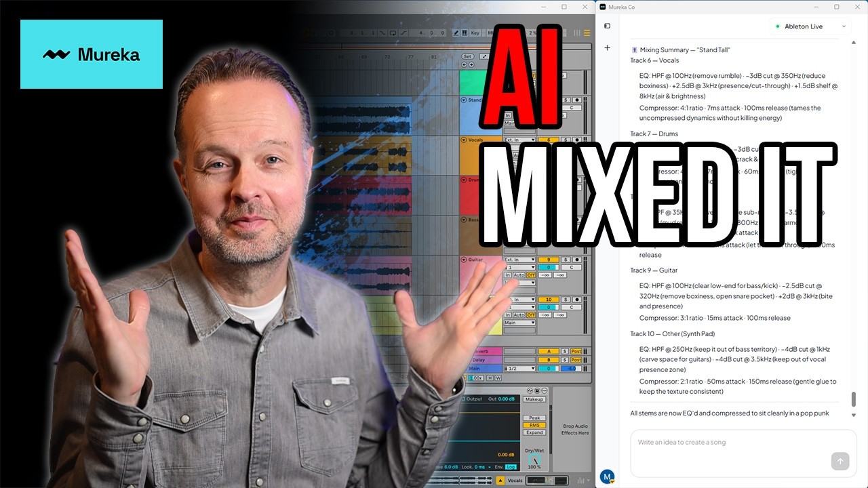The width and height of the screenshot is (868, 488).
Task: Select Expand mode on compressor
Action: click(534, 432)
